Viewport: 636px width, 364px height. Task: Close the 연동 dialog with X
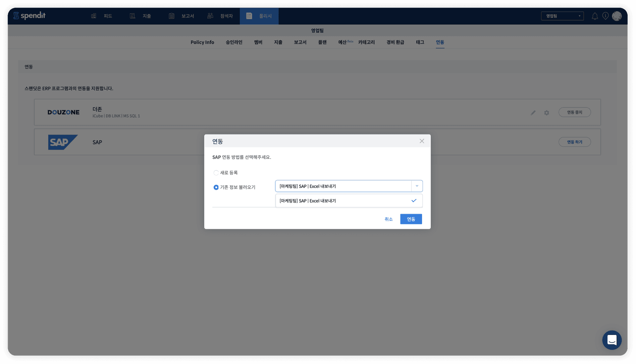422,141
